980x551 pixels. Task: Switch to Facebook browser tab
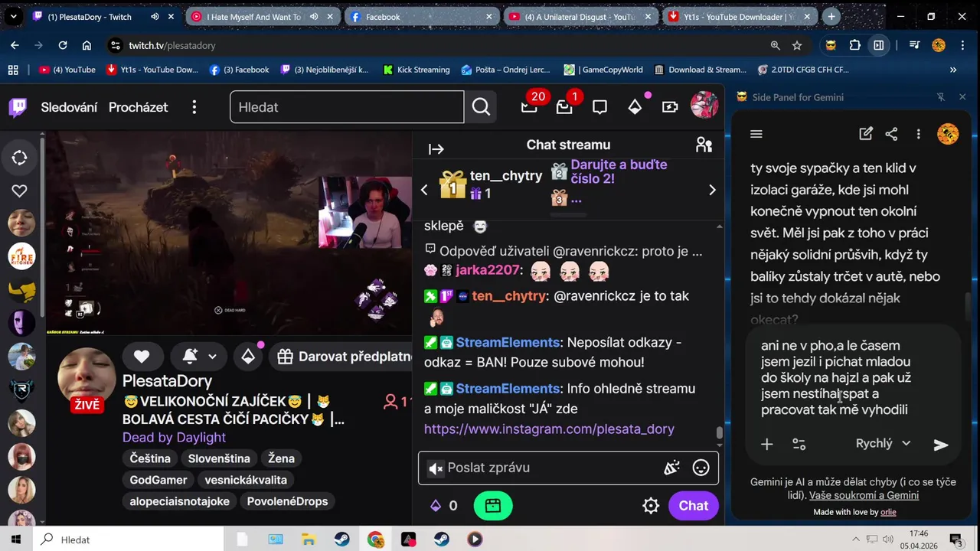tap(423, 17)
